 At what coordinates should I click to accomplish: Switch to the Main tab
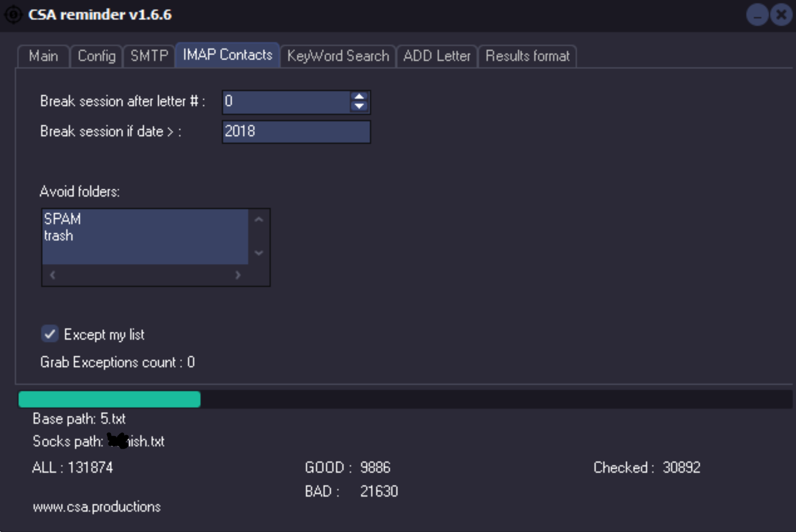pos(43,56)
